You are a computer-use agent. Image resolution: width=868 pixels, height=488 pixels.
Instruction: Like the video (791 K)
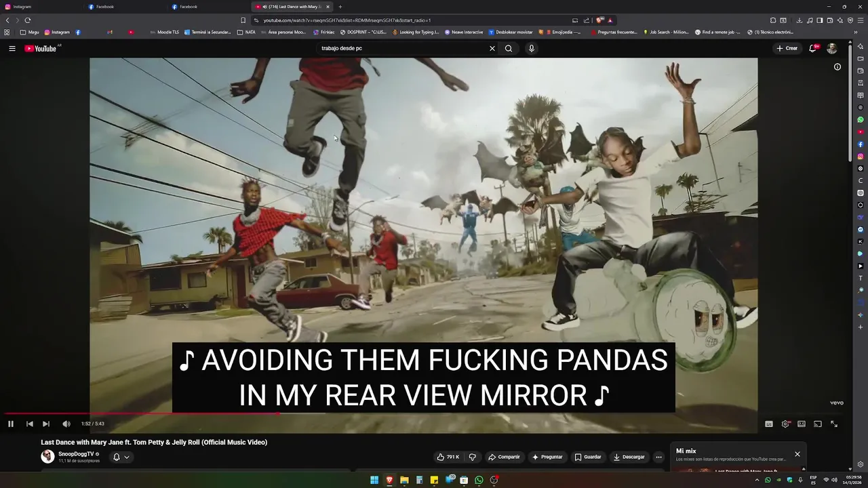point(448,457)
